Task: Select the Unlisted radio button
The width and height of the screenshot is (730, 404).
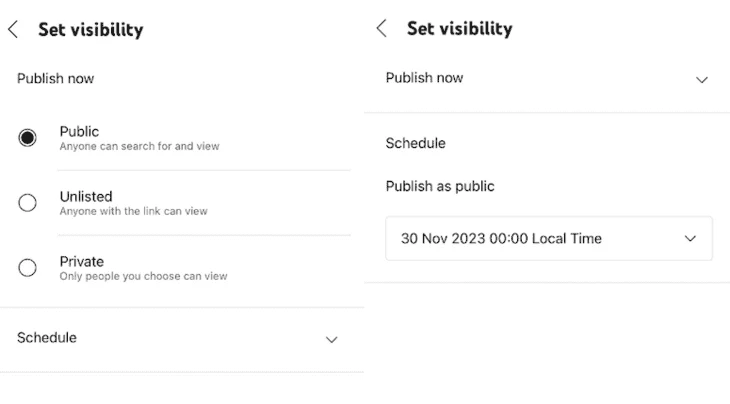Action: click(27, 203)
